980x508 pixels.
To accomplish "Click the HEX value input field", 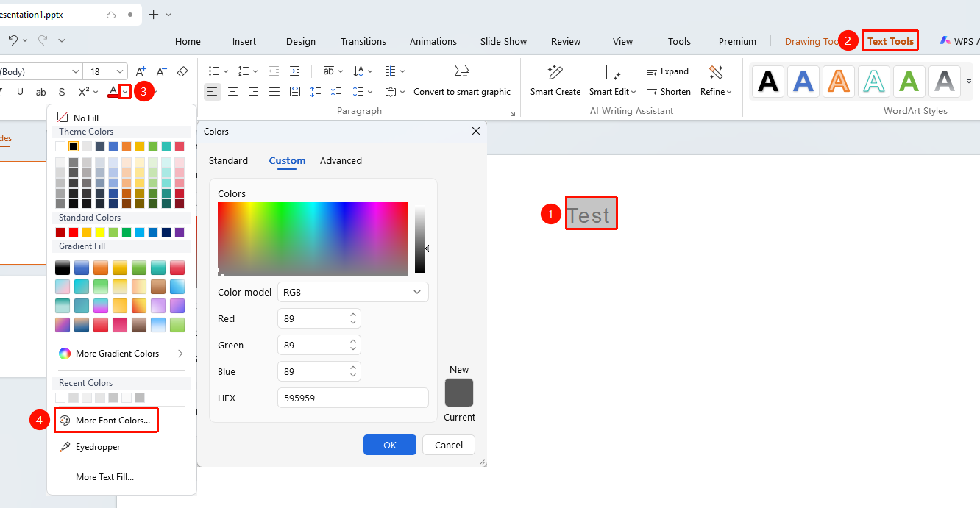I will 353,398.
